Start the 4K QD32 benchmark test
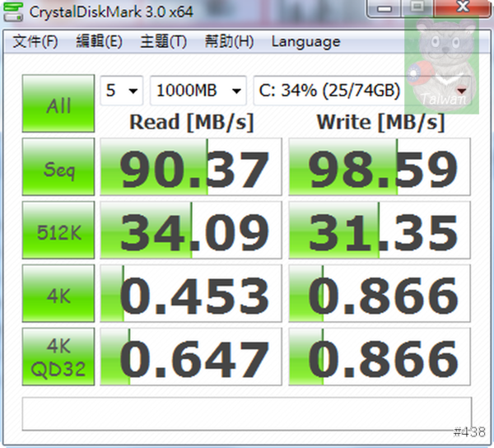494x448 pixels. click(x=58, y=357)
